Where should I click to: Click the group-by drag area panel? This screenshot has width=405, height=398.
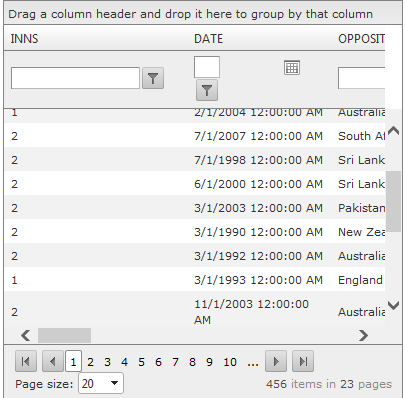click(x=203, y=14)
